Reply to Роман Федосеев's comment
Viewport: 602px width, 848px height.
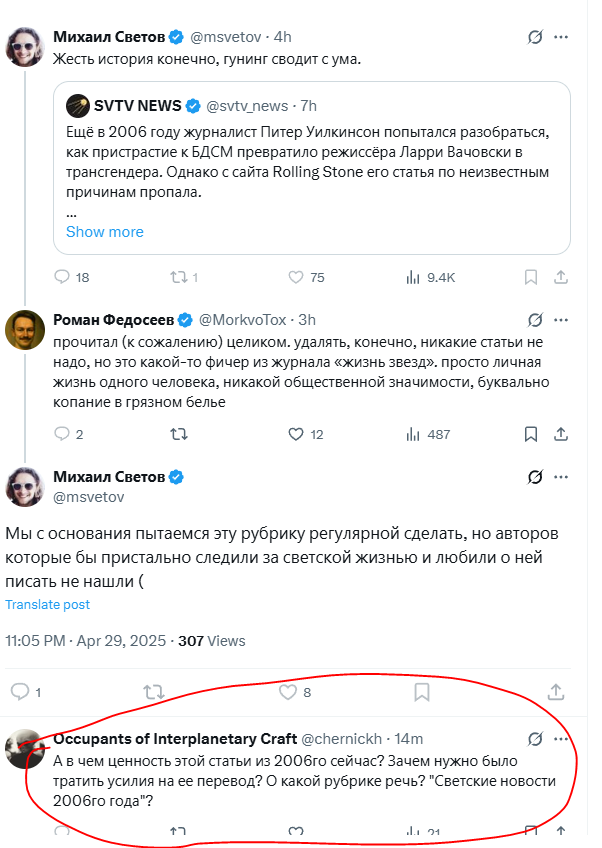(x=62, y=434)
